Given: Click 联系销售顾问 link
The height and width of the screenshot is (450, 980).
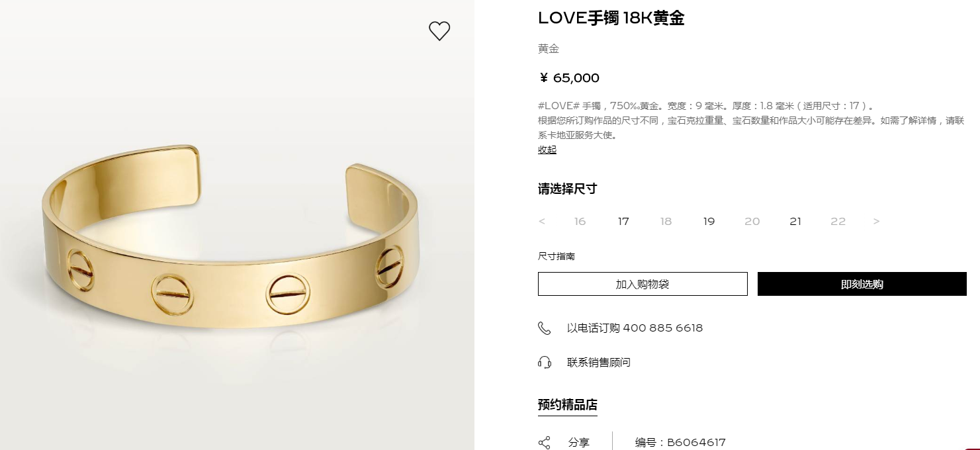Looking at the screenshot, I should [x=599, y=363].
